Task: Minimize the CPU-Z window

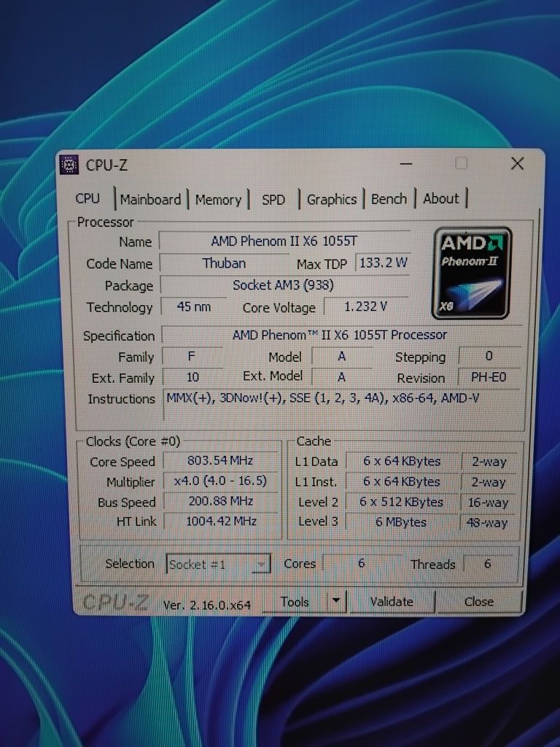Action: click(x=405, y=164)
